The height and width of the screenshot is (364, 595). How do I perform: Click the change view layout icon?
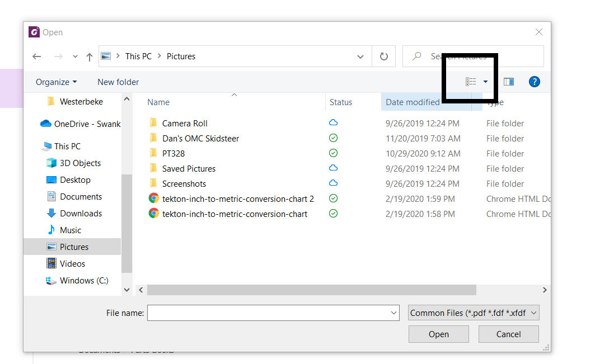click(x=471, y=82)
